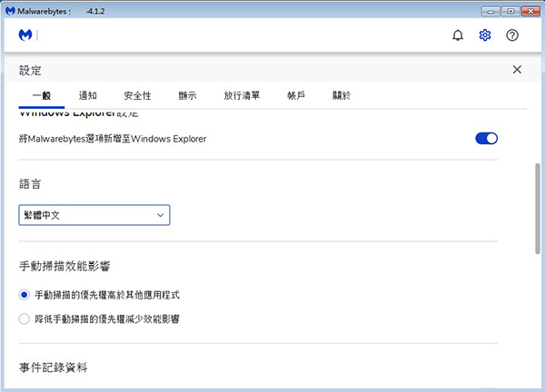Maximize the Malwarebytes window
The height and width of the screenshot is (392, 545).
(510, 12)
